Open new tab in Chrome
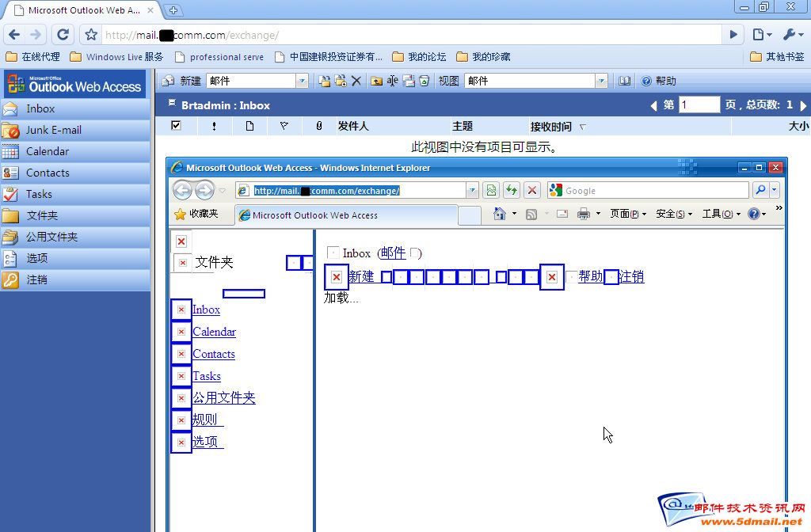811x532 pixels. 173,9
